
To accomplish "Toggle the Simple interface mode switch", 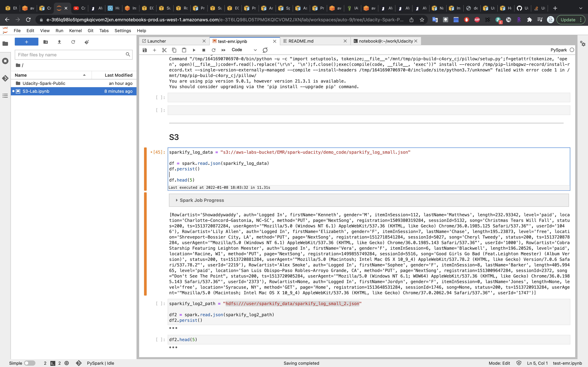I will tap(30, 363).
